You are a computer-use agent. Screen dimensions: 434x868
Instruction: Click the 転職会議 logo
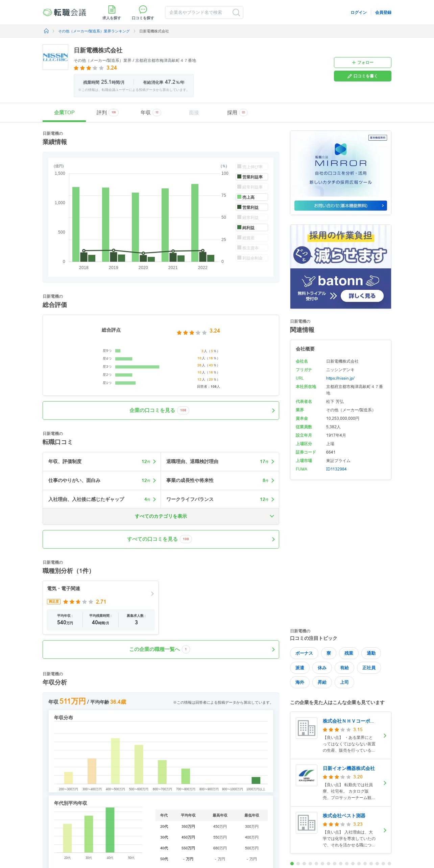point(65,13)
